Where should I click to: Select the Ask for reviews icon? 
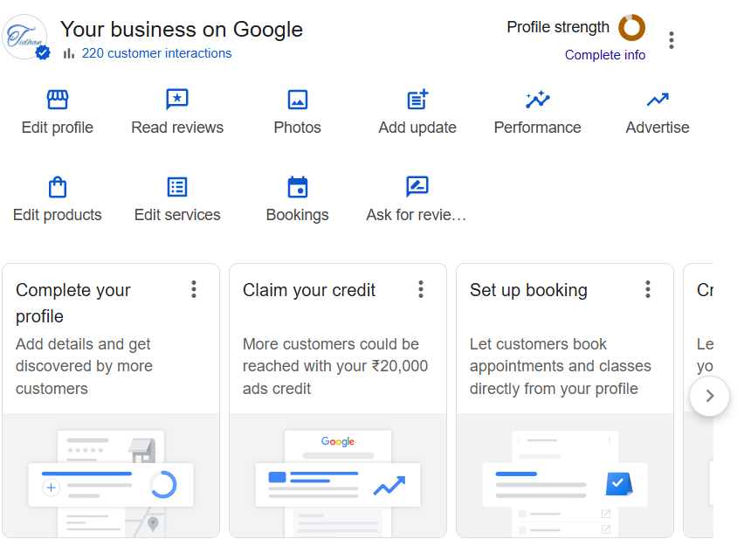tap(417, 187)
